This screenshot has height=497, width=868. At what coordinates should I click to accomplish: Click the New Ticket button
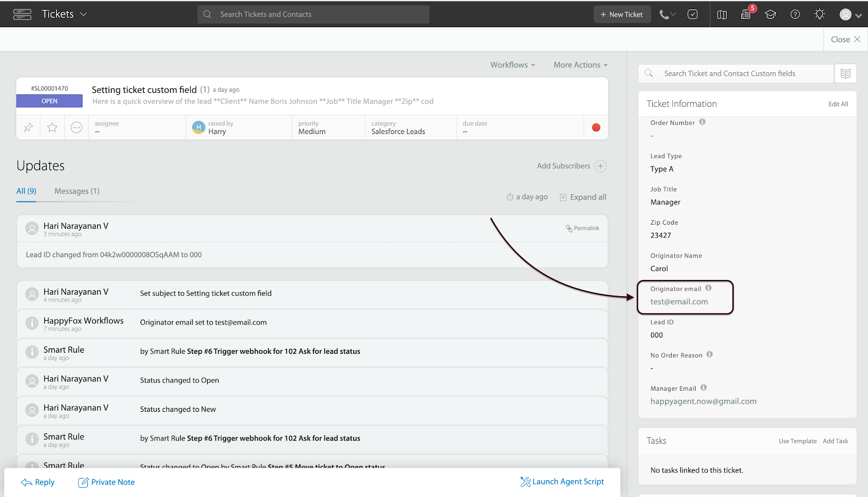[x=622, y=15]
